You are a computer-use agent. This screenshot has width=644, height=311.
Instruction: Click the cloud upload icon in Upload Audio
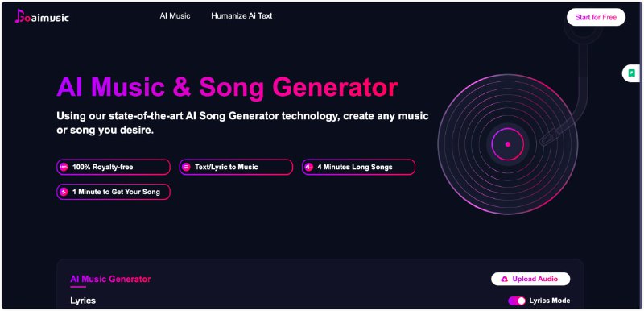(505, 280)
